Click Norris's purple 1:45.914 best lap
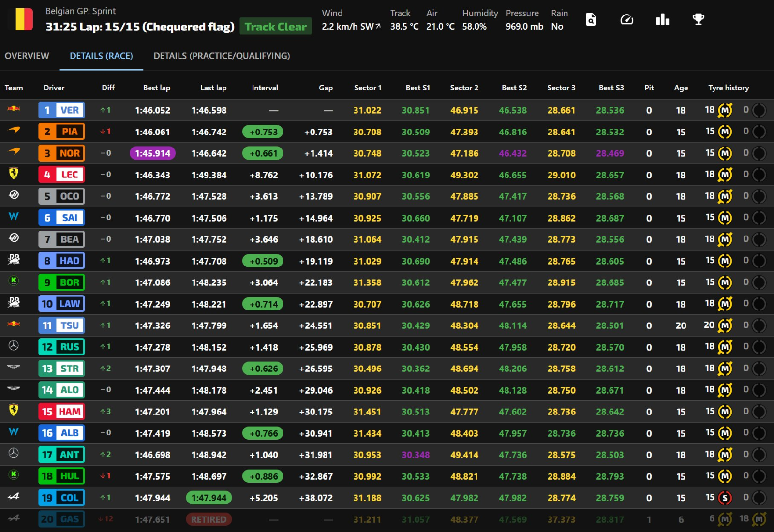This screenshot has width=774, height=532. click(152, 153)
